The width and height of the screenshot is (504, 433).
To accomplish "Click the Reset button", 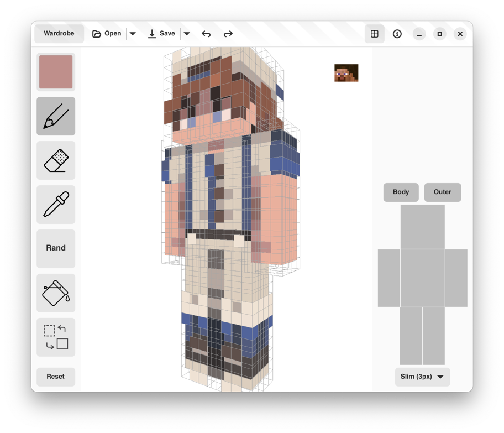I will 56,377.
